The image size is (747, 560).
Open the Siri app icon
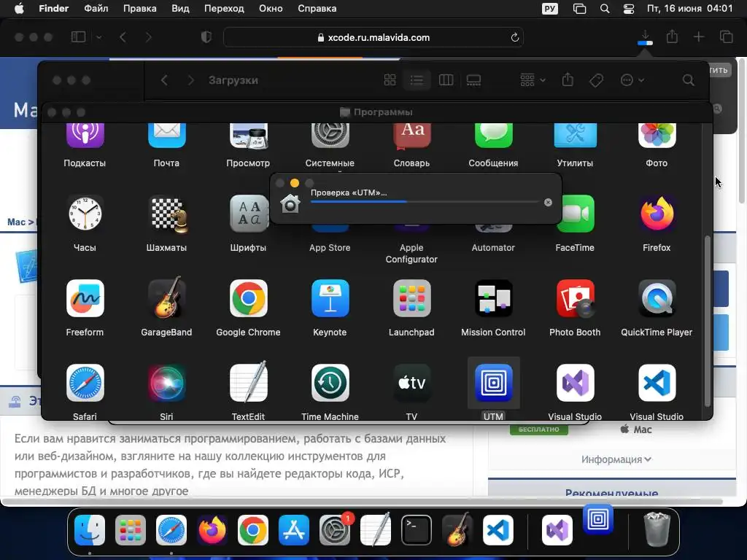(166, 383)
